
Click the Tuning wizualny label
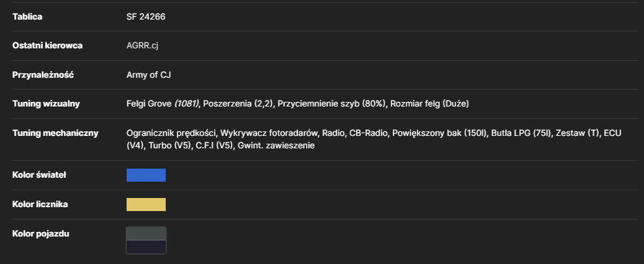(46, 104)
